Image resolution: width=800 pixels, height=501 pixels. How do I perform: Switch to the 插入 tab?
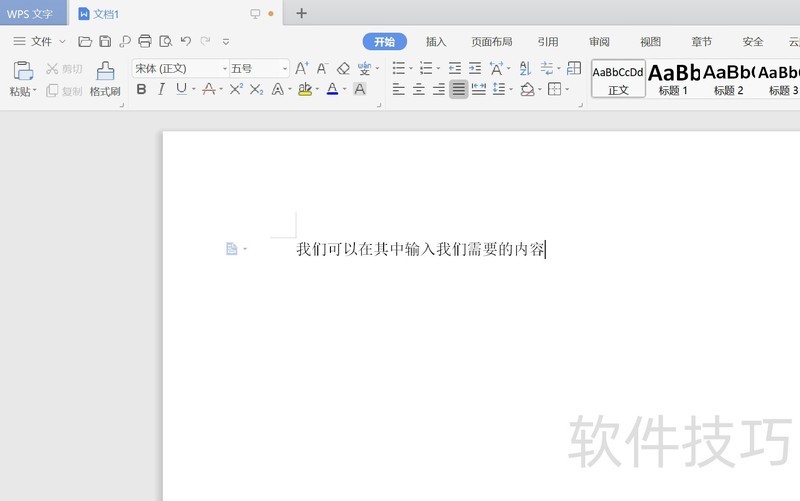tap(436, 41)
